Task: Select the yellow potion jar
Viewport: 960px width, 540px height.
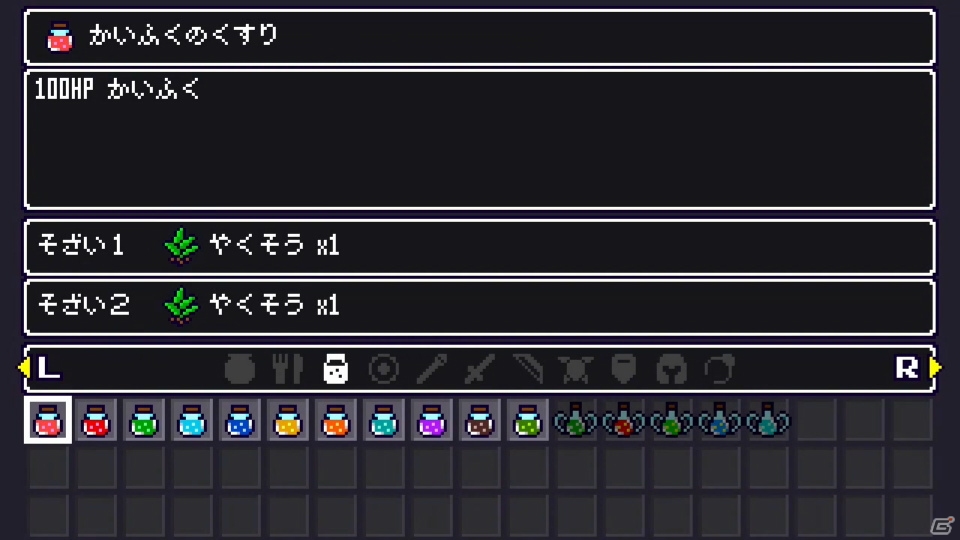Action: point(288,420)
